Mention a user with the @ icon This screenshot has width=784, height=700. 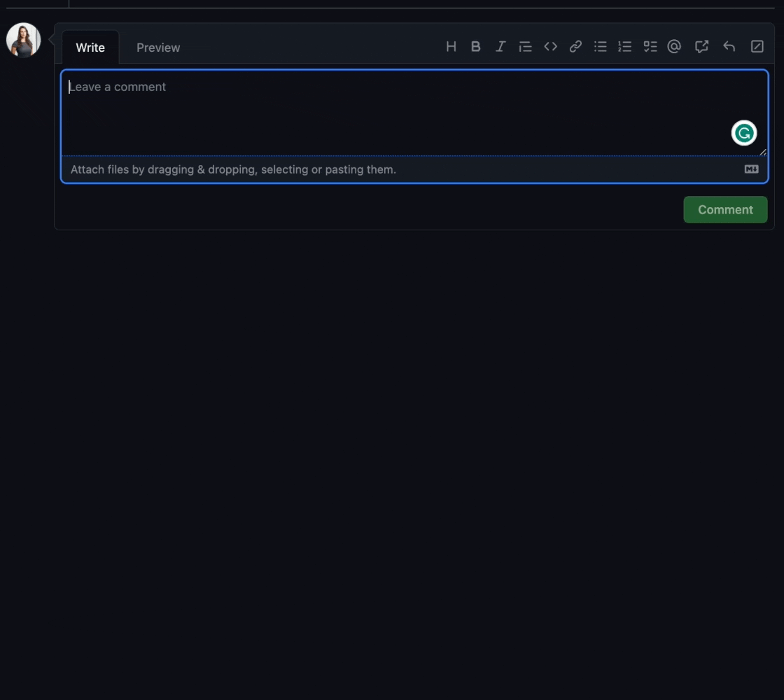tap(674, 47)
